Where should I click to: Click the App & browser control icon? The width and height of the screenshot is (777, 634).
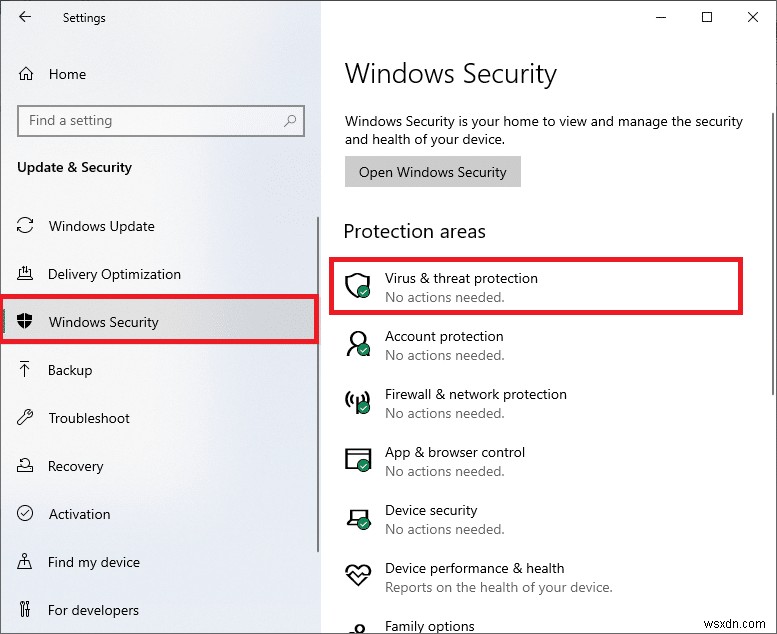tap(358, 461)
